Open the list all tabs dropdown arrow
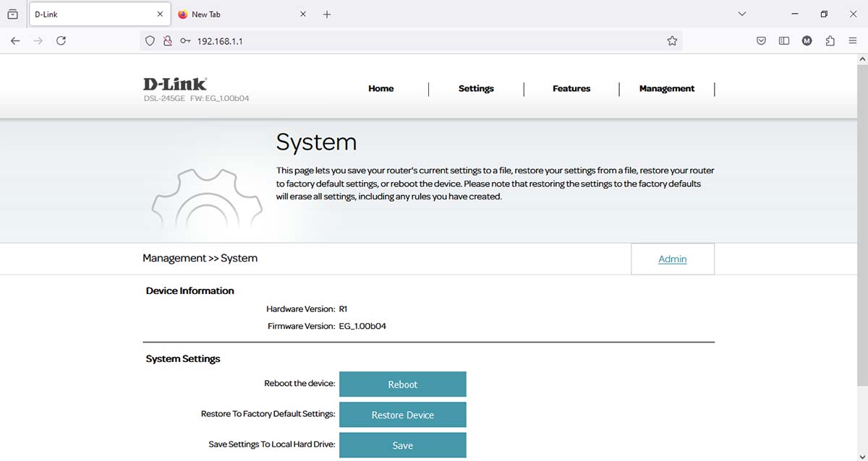This screenshot has height=461, width=868. tap(741, 14)
